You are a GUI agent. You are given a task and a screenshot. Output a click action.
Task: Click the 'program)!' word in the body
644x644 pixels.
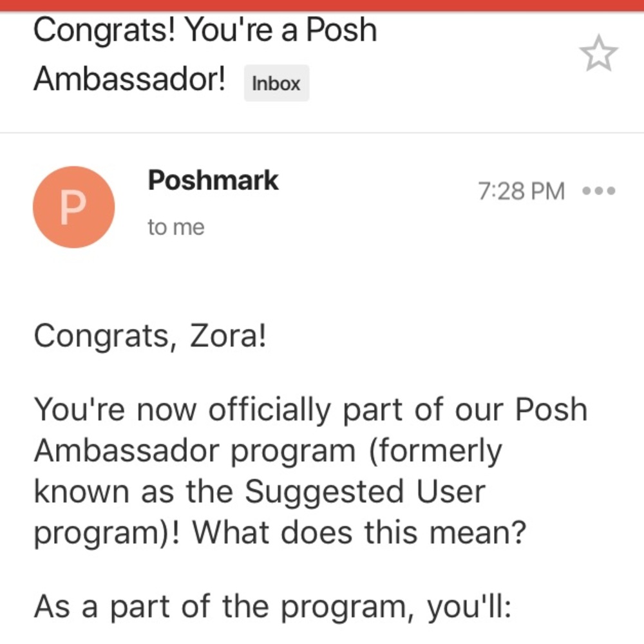[107, 533]
